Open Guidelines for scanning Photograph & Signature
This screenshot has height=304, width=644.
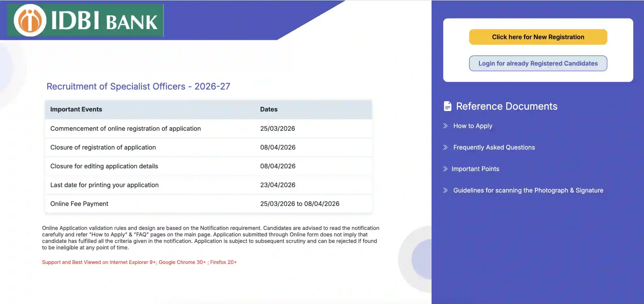pyautogui.click(x=528, y=190)
